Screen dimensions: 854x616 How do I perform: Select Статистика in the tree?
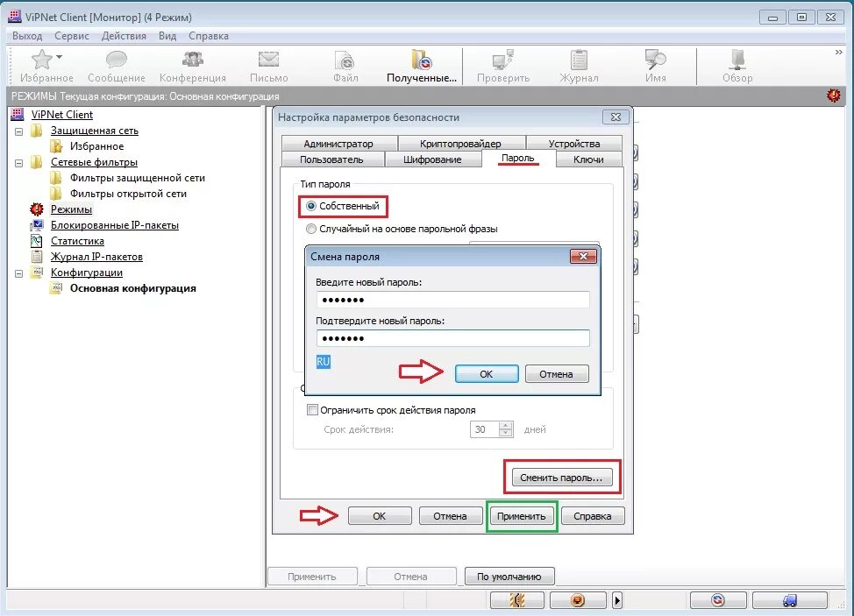(77, 240)
